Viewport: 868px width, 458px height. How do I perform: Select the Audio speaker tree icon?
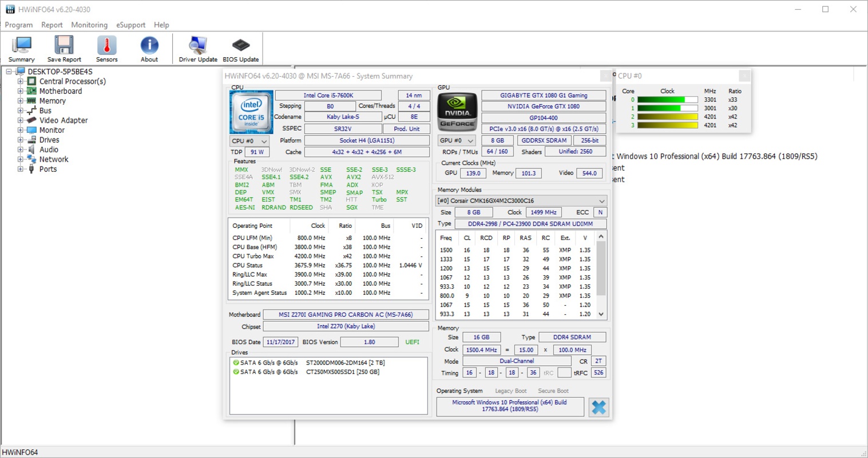32,149
